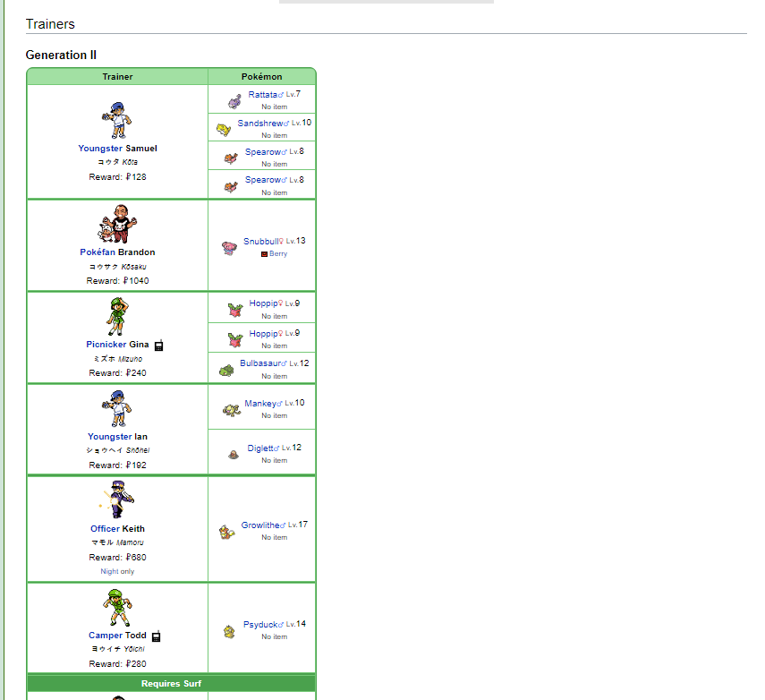Click the Sandshrew sprite icon
The height and width of the screenshot is (700, 765).
(224, 130)
